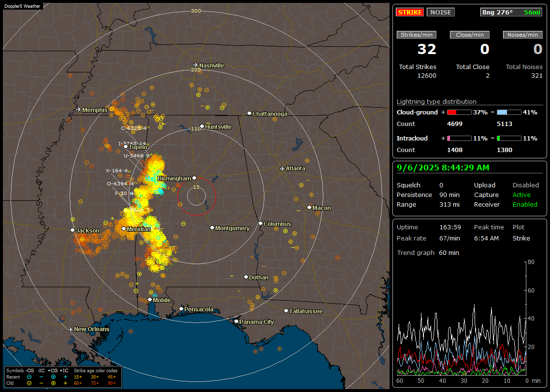Click the Total Strikes count 12600
The height and width of the screenshot is (392, 550).
pos(427,76)
